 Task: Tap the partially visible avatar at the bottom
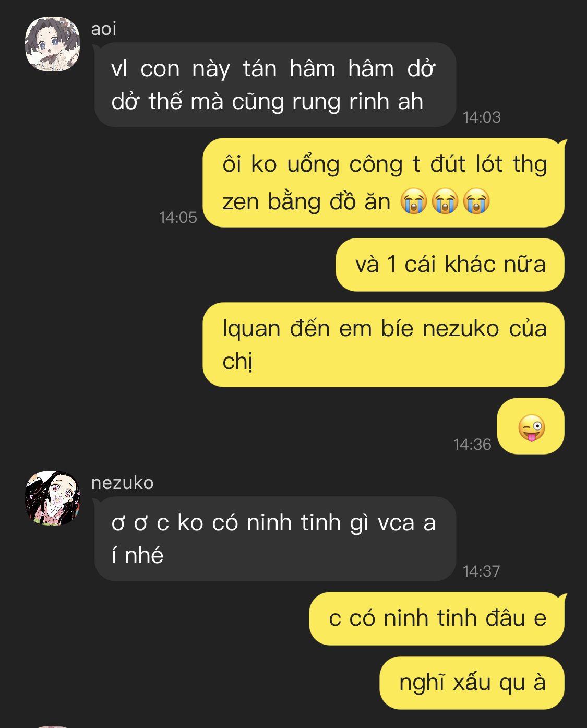pos(53,726)
